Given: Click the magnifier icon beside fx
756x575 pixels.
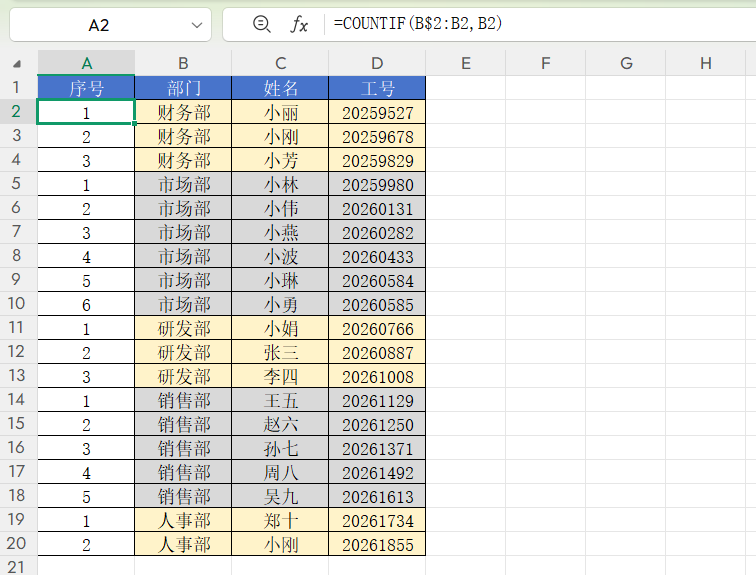Looking at the screenshot, I should coord(262,24).
